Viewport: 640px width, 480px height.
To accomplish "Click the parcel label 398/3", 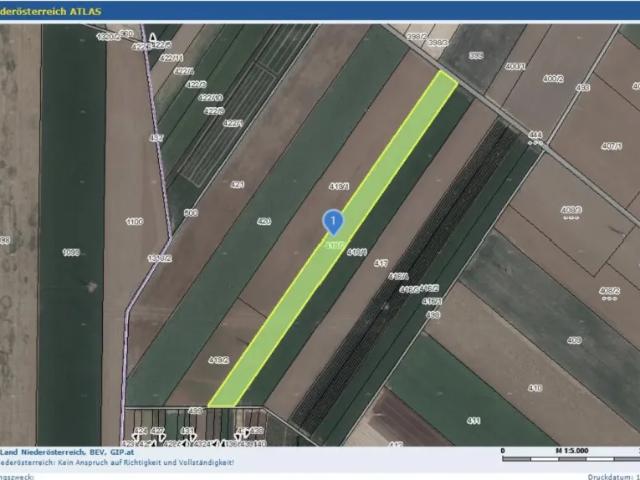I will click(438, 42).
